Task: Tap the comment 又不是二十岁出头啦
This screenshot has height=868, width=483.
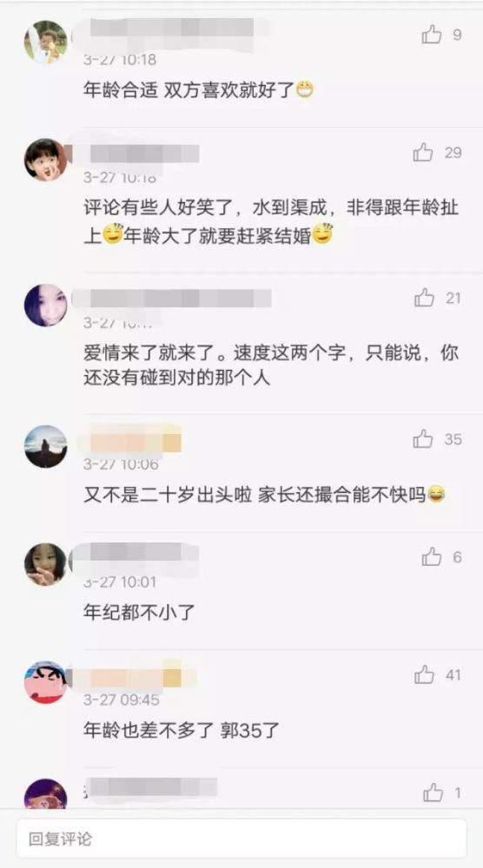Action: click(264, 494)
